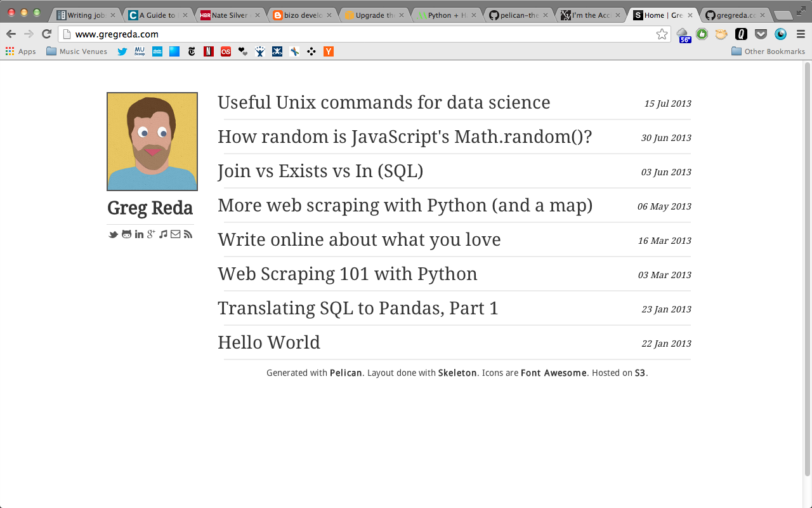
Task: Open the email envelope icon in the sidebar
Action: click(176, 234)
